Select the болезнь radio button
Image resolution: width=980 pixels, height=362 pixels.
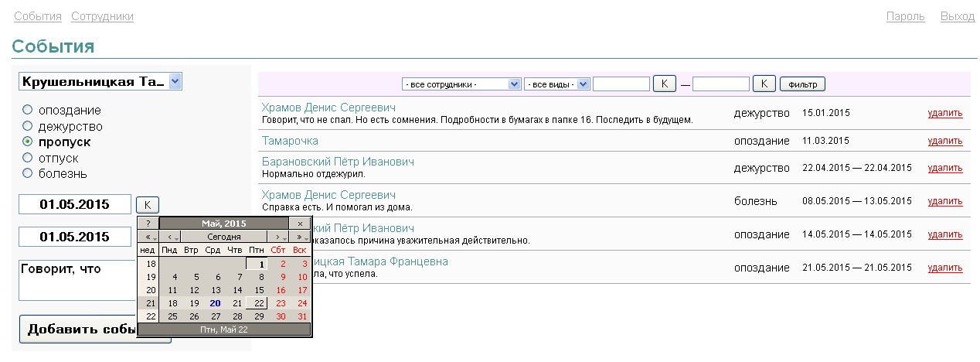[27, 173]
